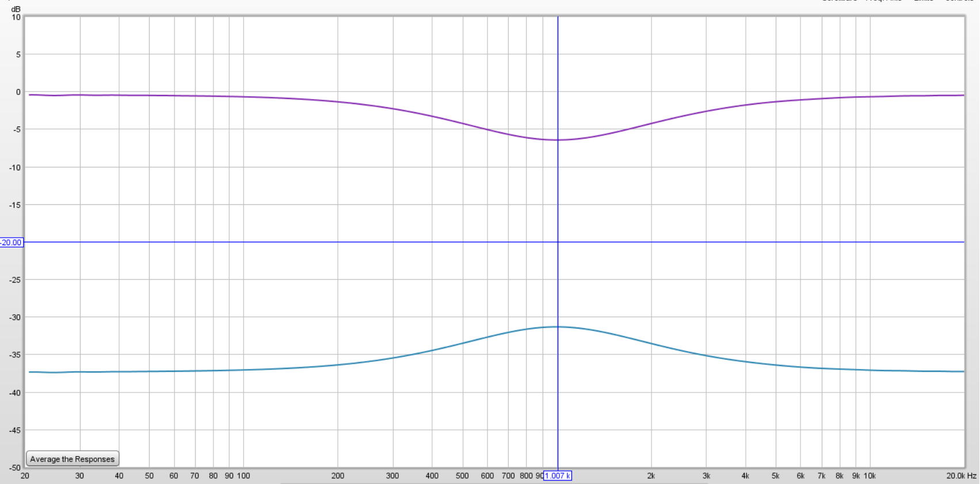Image resolution: width=980 pixels, height=484 pixels.
Task: Click the -35 dB axis tick label
Action: tap(15, 355)
